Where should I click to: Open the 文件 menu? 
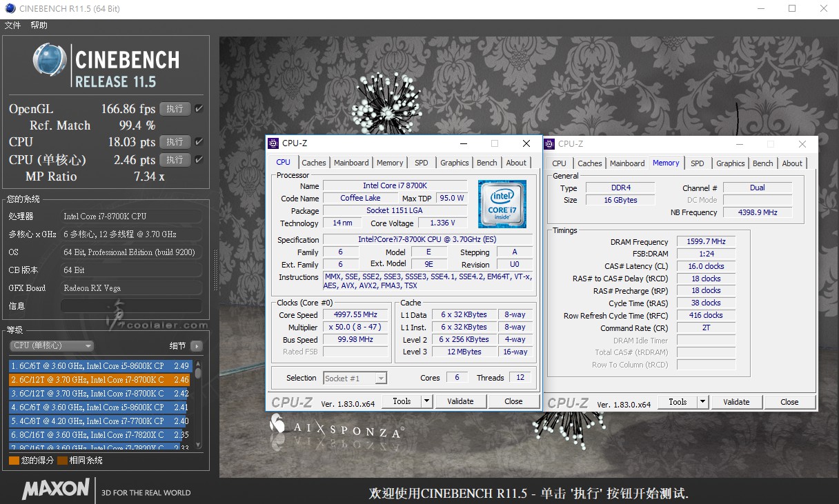click(13, 26)
